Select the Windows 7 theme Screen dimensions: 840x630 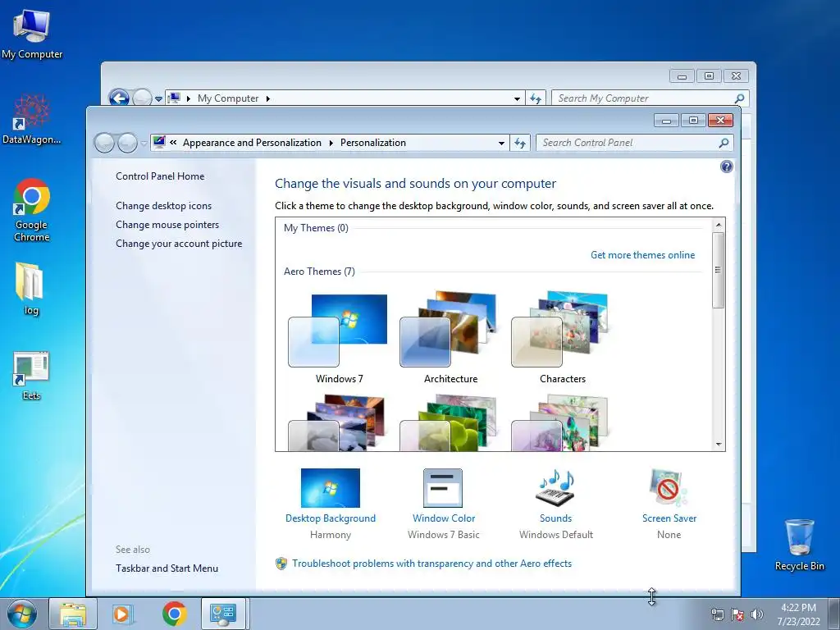pyautogui.click(x=338, y=339)
